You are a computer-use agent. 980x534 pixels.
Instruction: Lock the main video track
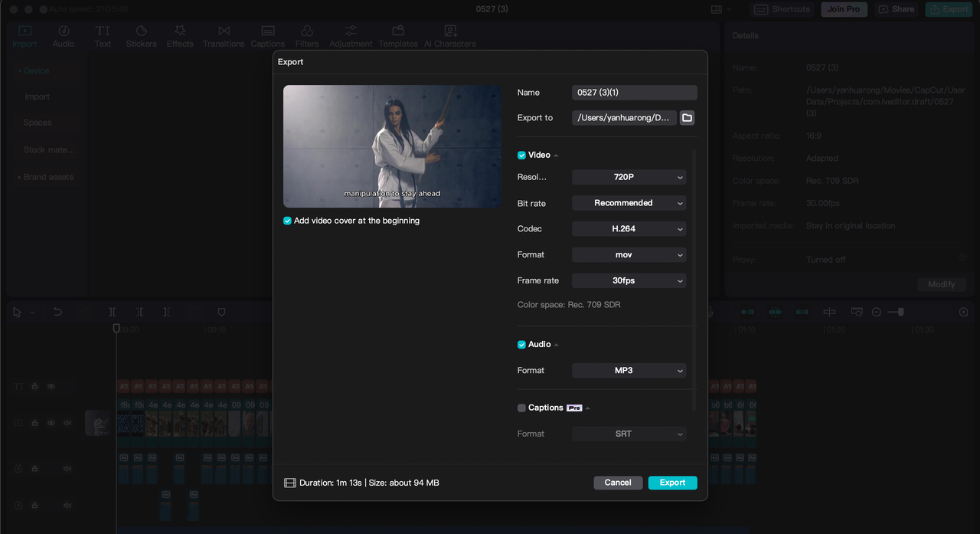point(34,423)
